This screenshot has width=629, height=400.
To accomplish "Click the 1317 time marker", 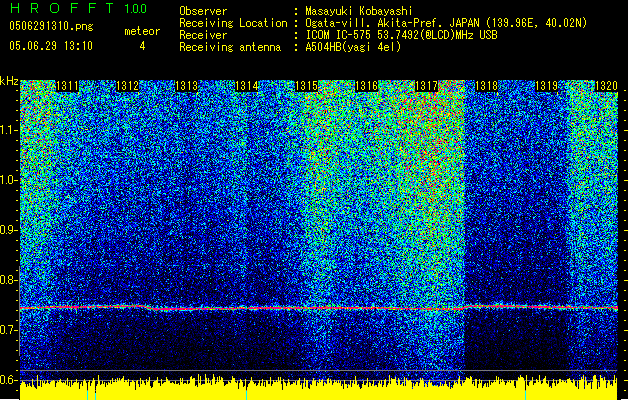I will [x=426, y=86].
